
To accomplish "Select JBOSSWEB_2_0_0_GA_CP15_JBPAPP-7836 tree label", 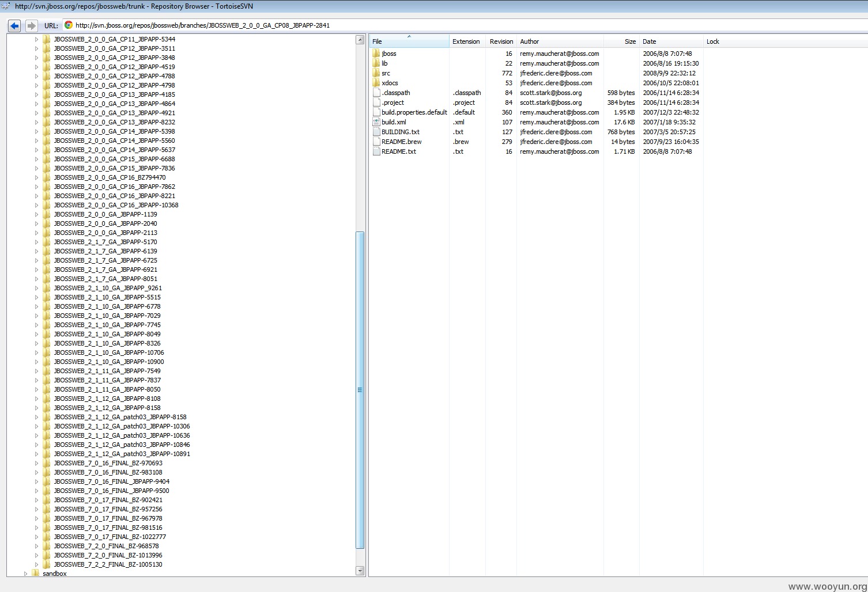I will (x=114, y=168).
